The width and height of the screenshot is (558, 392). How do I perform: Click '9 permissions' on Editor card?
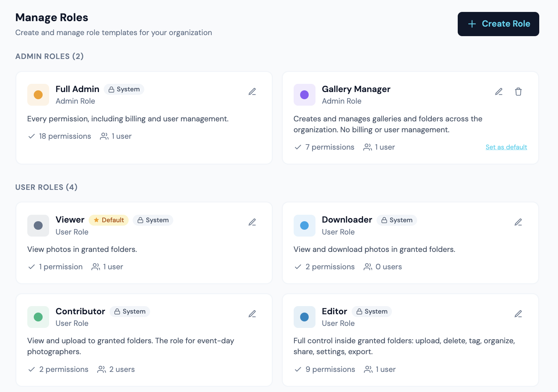[325, 370]
